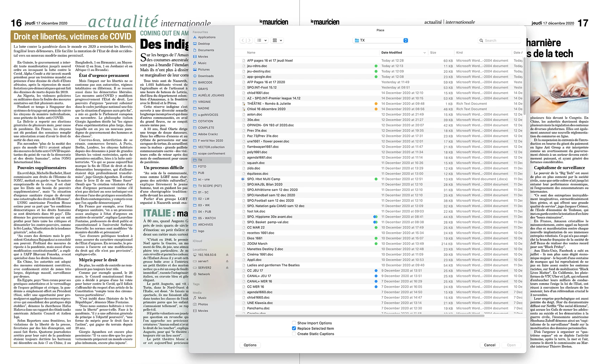
Task: Open the TX folder location popup
Action: [380, 40]
